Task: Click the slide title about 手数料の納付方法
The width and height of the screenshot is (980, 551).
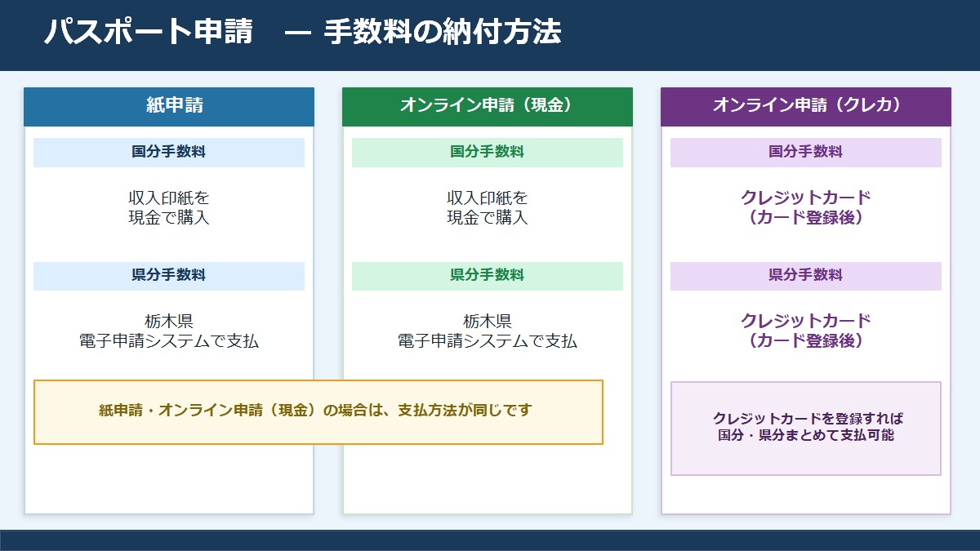Action: pyautogui.click(x=302, y=33)
